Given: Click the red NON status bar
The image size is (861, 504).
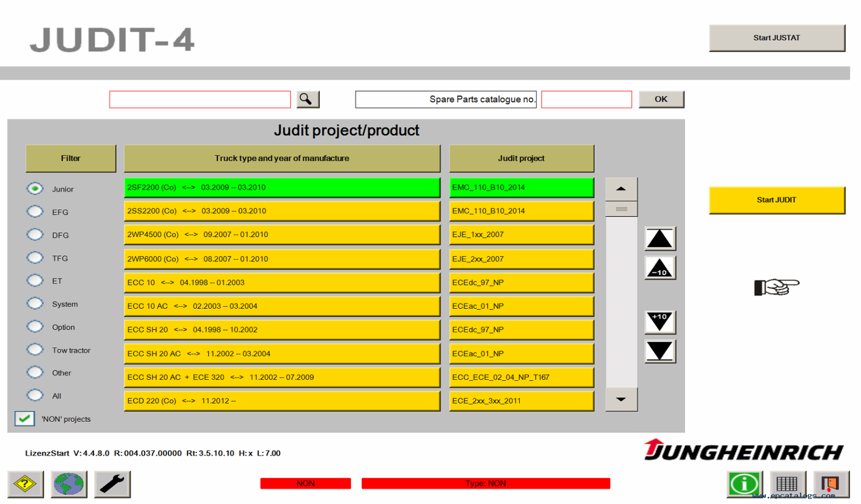Looking at the screenshot, I should (x=306, y=484).
